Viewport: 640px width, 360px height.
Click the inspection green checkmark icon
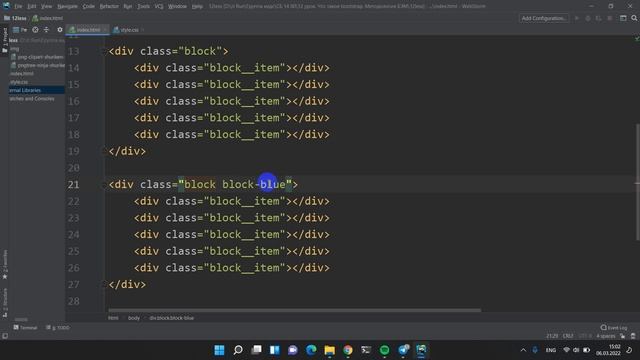(x=636, y=39)
